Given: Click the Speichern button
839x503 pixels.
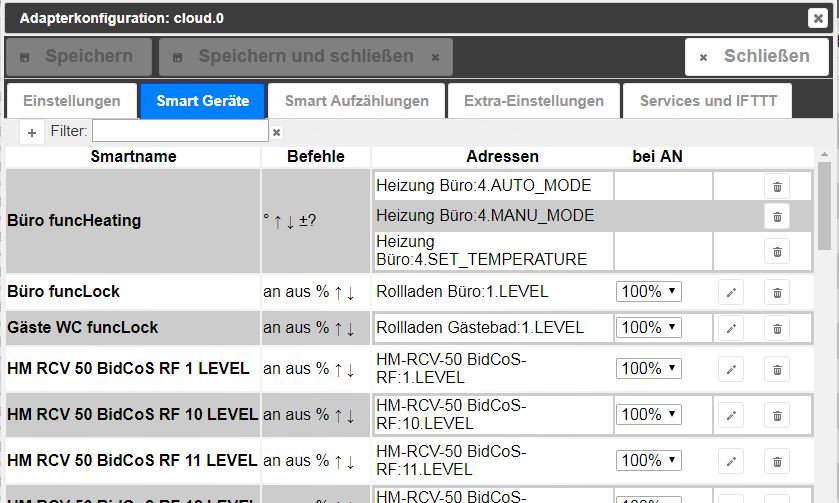Looking at the screenshot, I should (x=79, y=57).
